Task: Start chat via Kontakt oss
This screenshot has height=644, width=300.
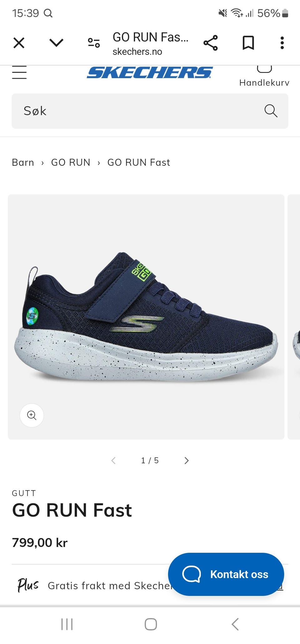Action: (226, 574)
